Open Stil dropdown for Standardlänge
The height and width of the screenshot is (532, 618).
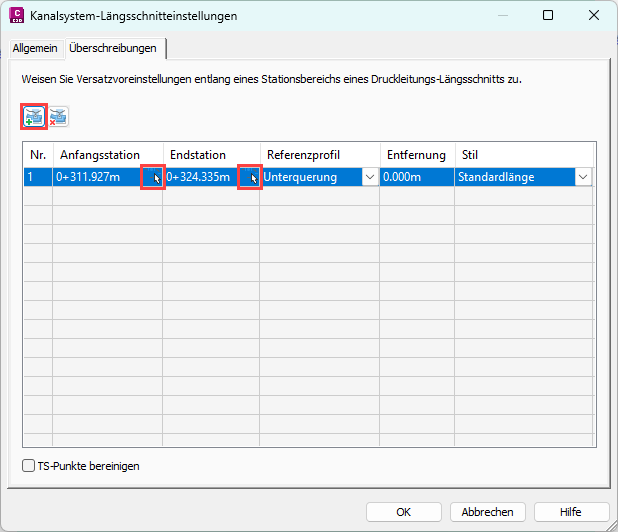point(583,177)
